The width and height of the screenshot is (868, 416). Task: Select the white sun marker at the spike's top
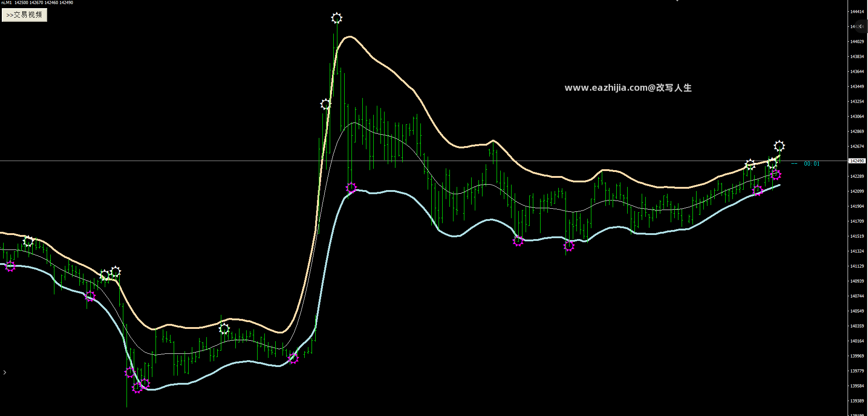point(336,18)
